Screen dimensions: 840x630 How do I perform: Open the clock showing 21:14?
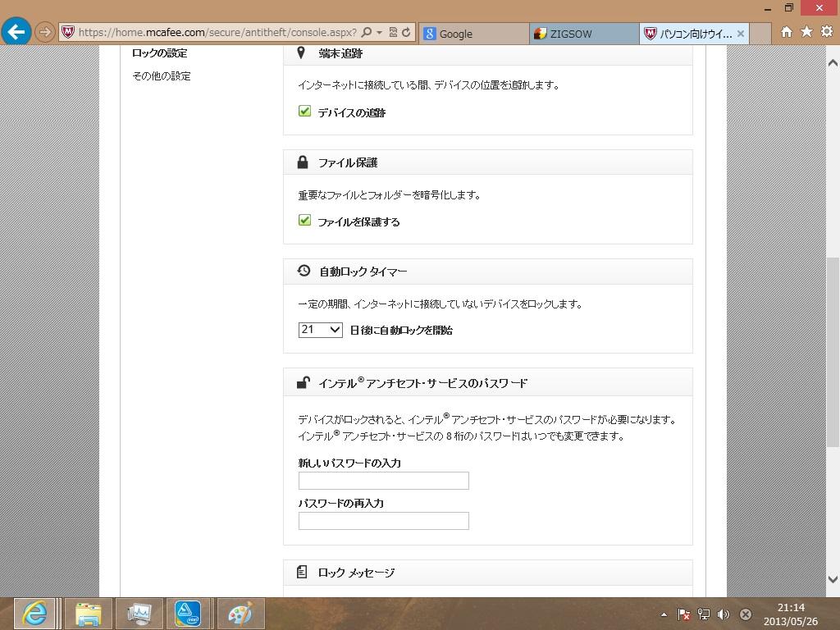click(x=791, y=614)
